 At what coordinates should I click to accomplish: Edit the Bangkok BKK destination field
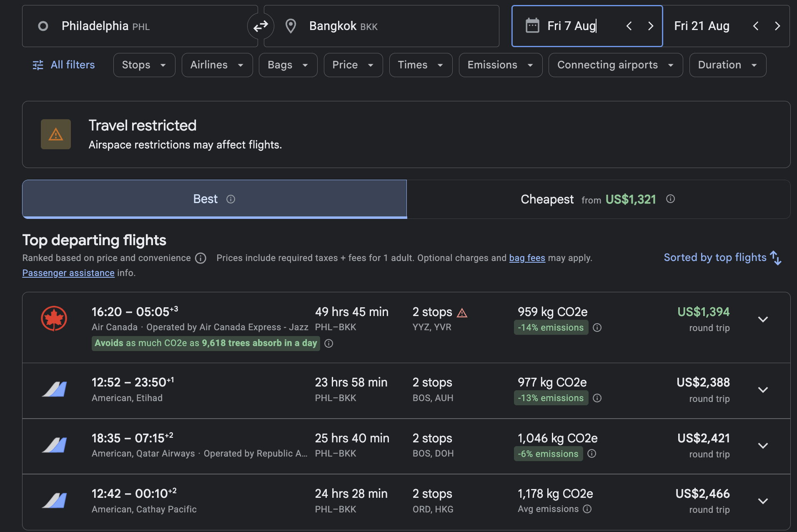click(x=381, y=26)
